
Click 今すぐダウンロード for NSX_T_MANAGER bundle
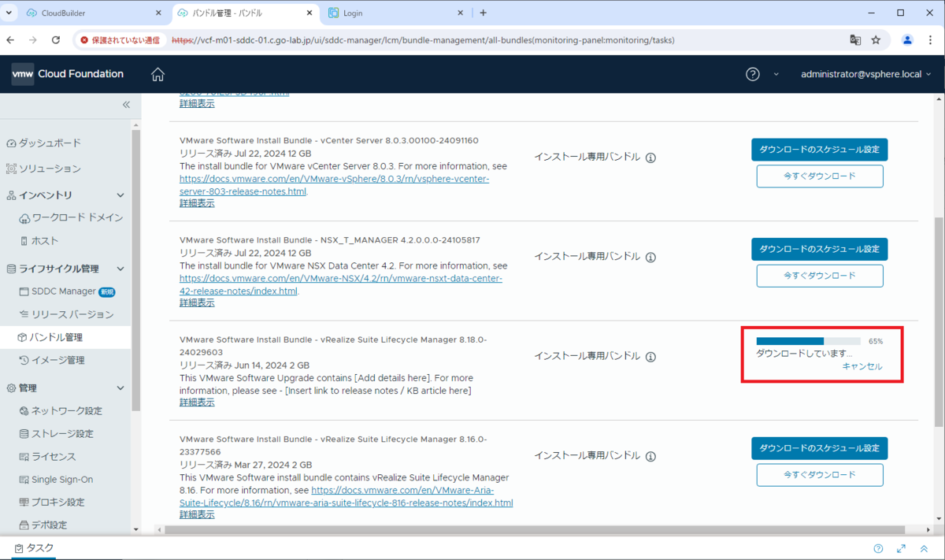click(x=820, y=276)
